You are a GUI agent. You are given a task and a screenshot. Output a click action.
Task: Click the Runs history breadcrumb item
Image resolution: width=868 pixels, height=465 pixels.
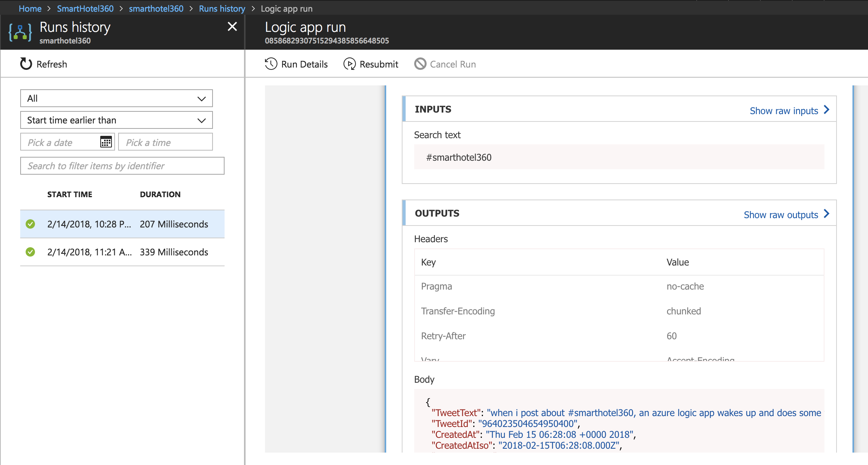[x=222, y=9]
